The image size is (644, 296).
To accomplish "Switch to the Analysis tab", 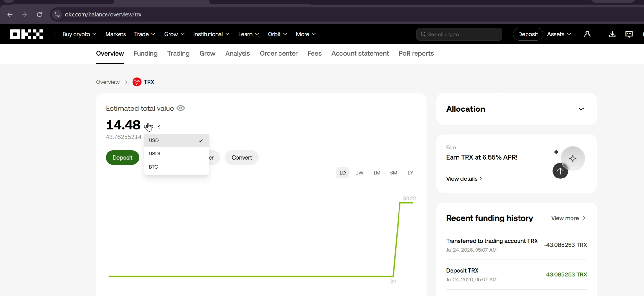I will 237,53.
